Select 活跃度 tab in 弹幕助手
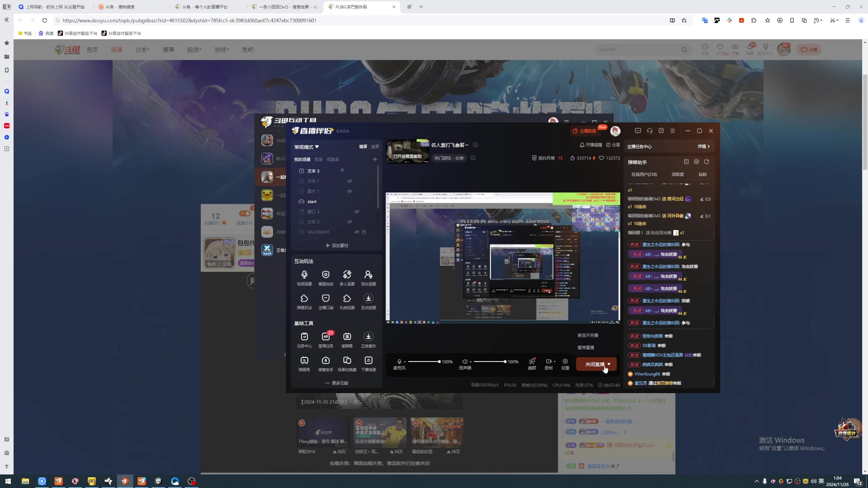 [x=678, y=174]
